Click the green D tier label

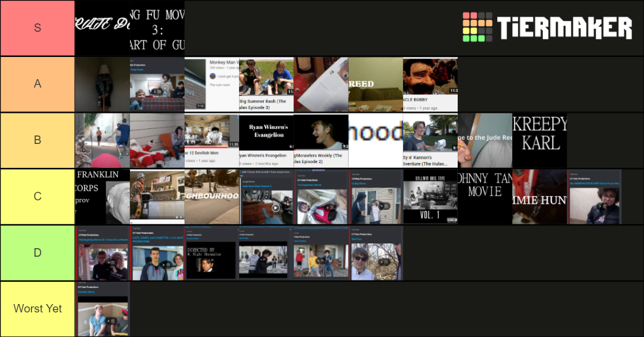tap(37, 253)
